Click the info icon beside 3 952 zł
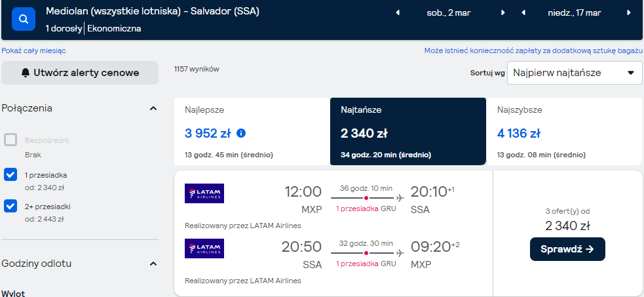Viewport: 644px width, 297px height. point(241,133)
